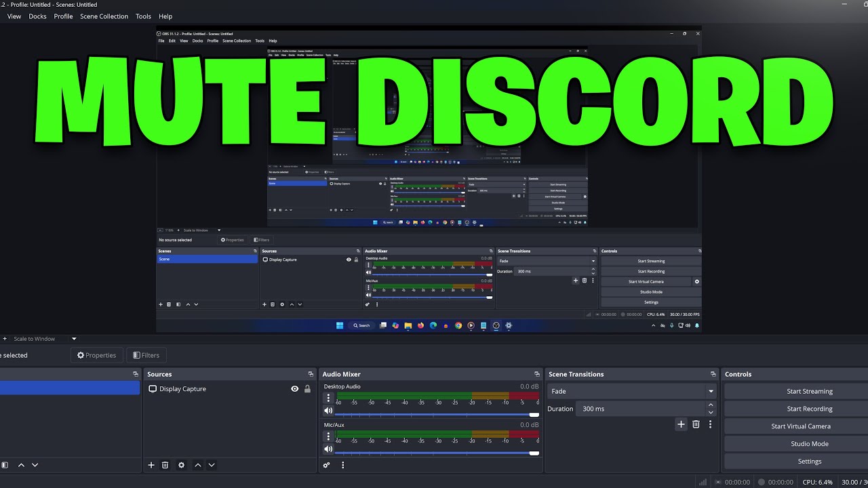The image size is (868, 488).
Task: Open Edit menu in nested OBS window
Action: [172, 41]
